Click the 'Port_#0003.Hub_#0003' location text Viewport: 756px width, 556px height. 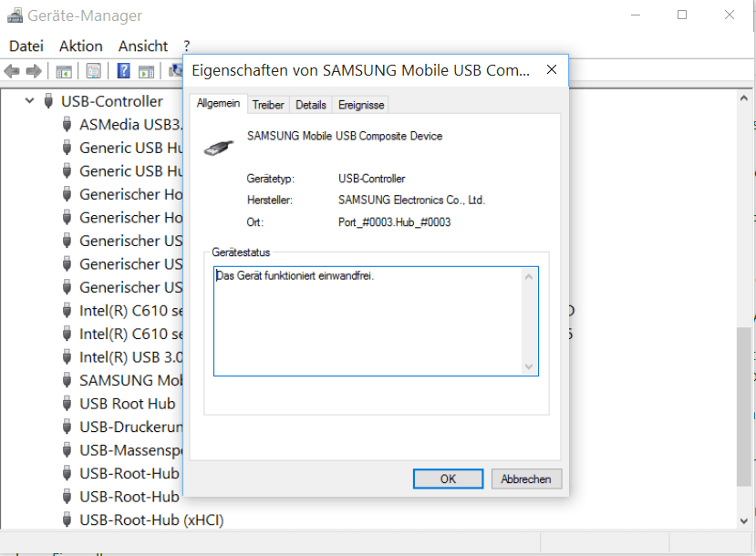(x=394, y=222)
